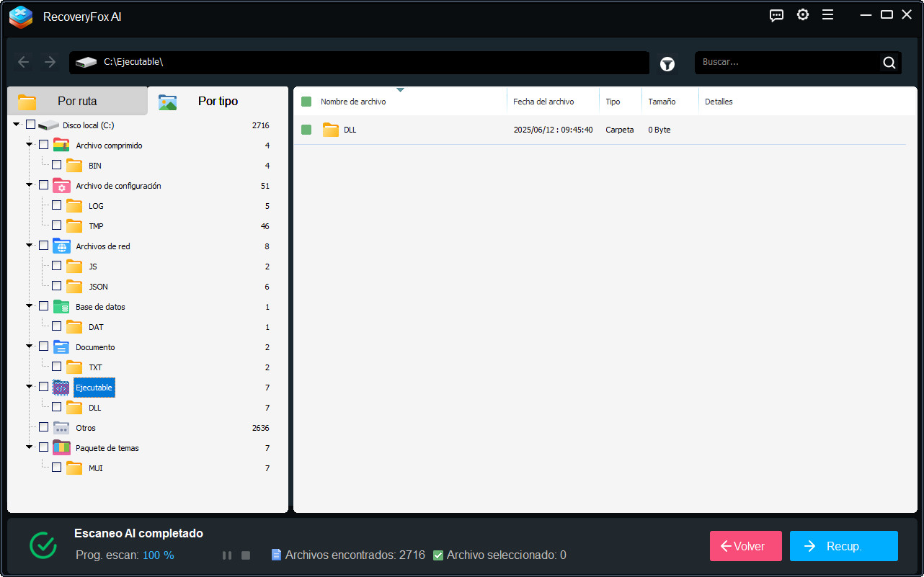
Task: Pause the scan with the pause icon
Action: pyautogui.click(x=226, y=555)
